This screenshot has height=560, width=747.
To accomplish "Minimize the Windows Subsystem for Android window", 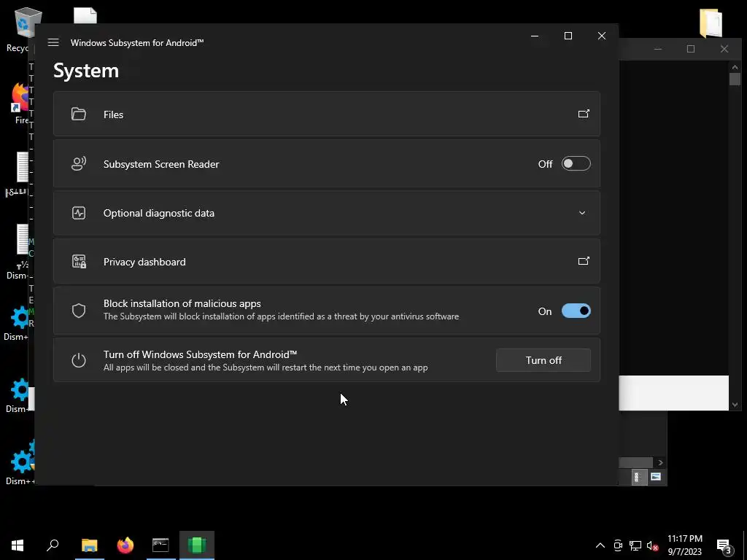I will 535,36.
